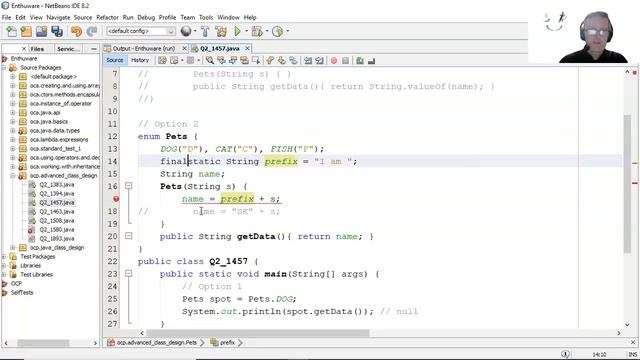This screenshot has height=360, width=640.
Task: Click the Stop Macro Recording icon
Action: point(345,60)
